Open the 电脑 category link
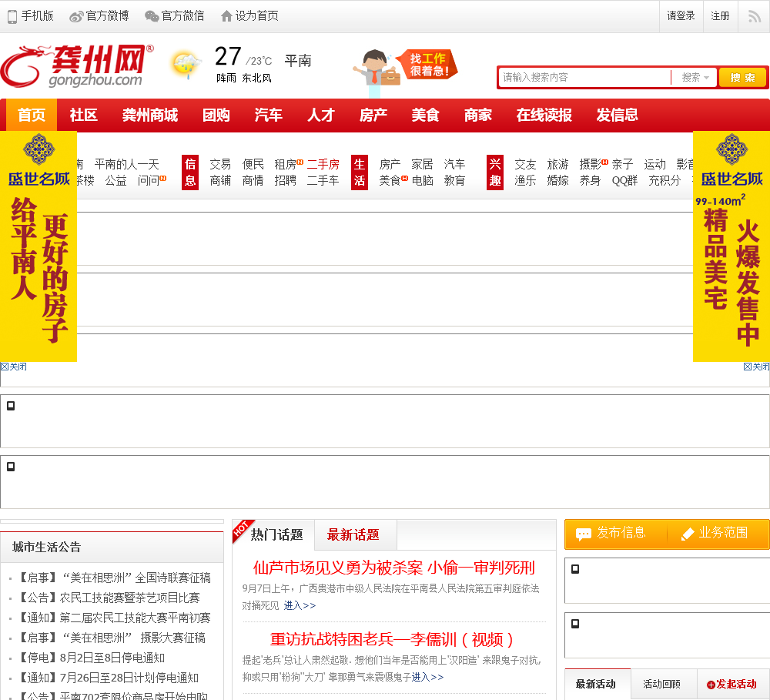 coord(422,180)
